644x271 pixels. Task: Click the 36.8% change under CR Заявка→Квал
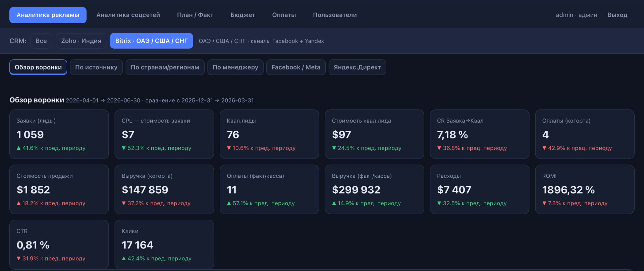pos(472,148)
